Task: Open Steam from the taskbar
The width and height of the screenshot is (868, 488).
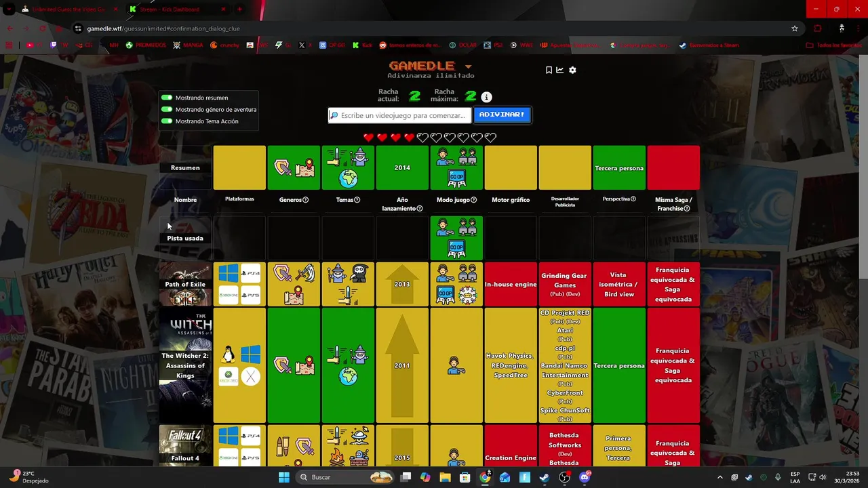Action: [544, 477]
